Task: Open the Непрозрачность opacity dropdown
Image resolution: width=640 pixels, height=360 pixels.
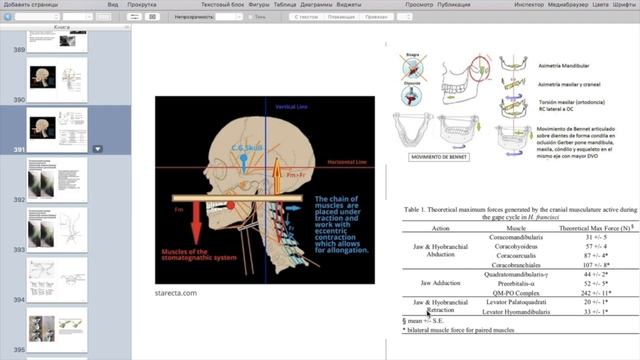Action: [x=229, y=17]
